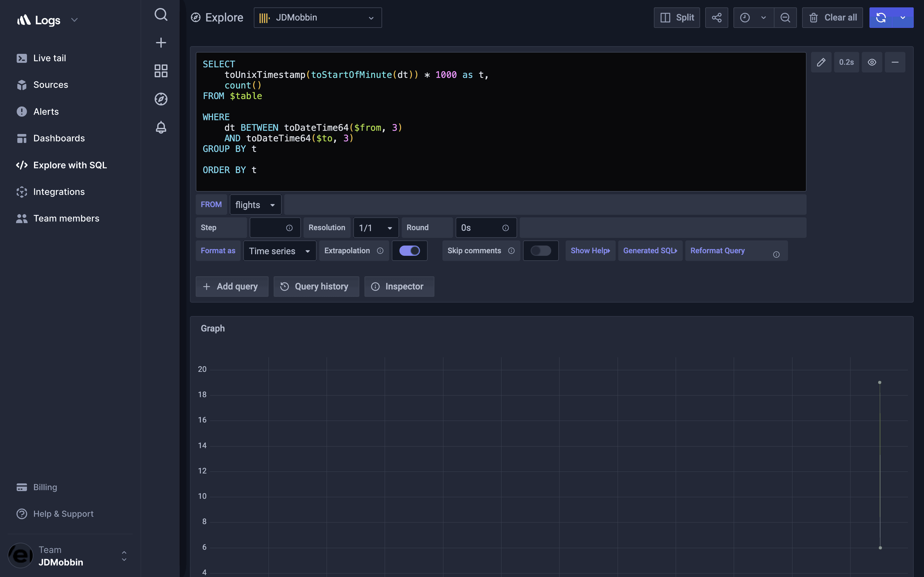Click the alerting bell icon
This screenshot has width=924, height=577.
[161, 127]
